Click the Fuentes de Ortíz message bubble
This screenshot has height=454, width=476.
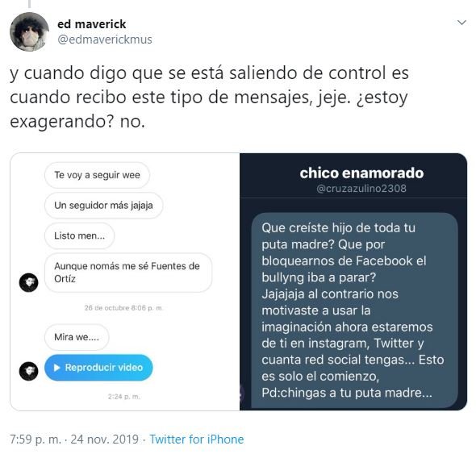pos(128,273)
